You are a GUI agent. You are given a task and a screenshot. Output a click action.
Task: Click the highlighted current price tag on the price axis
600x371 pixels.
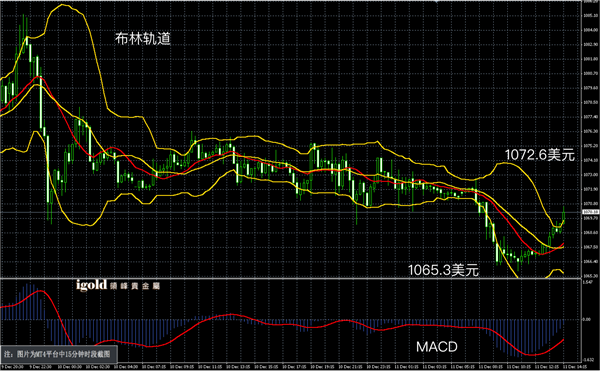point(590,212)
